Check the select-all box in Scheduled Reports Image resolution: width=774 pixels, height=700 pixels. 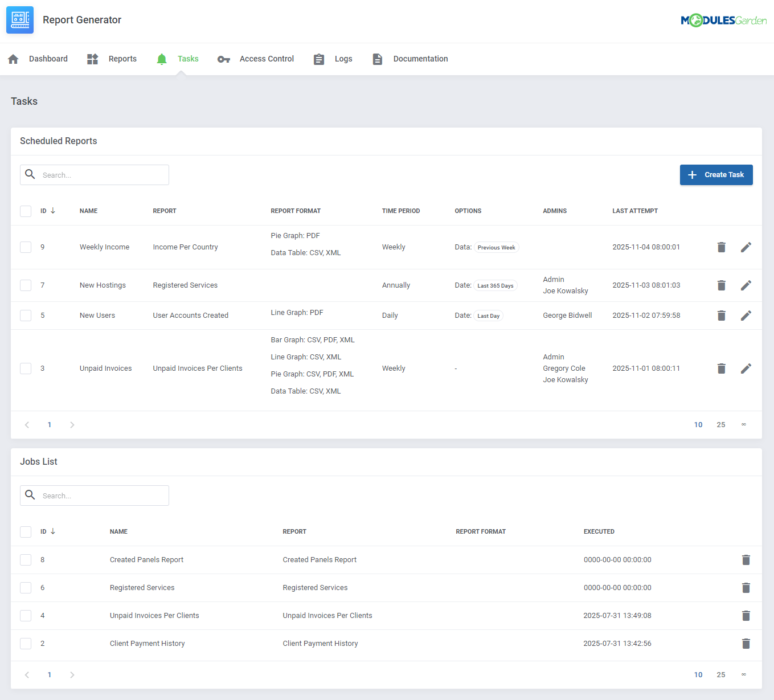(x=25, y=211)
